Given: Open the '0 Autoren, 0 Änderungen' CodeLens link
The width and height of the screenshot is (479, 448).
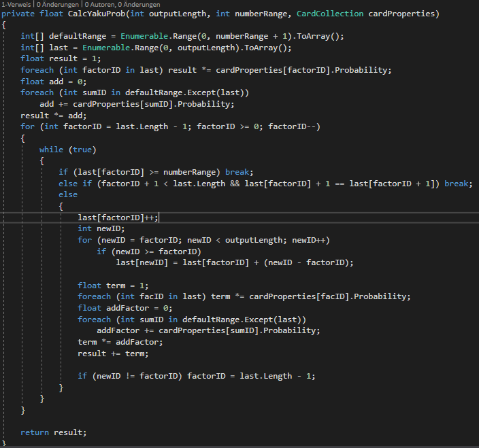Looking at the screenshot, I should [122, 5].
